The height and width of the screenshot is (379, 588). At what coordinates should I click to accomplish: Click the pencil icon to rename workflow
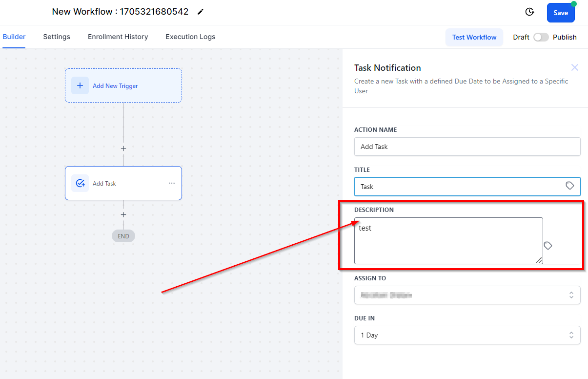pyautogui.click(x=201, y=12)
